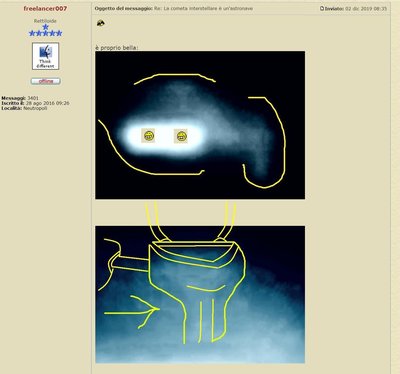Click the 'è proprio bella' message text
This screenshot has width=400, height=374.
pyautogui.click(x=116, y=48)
